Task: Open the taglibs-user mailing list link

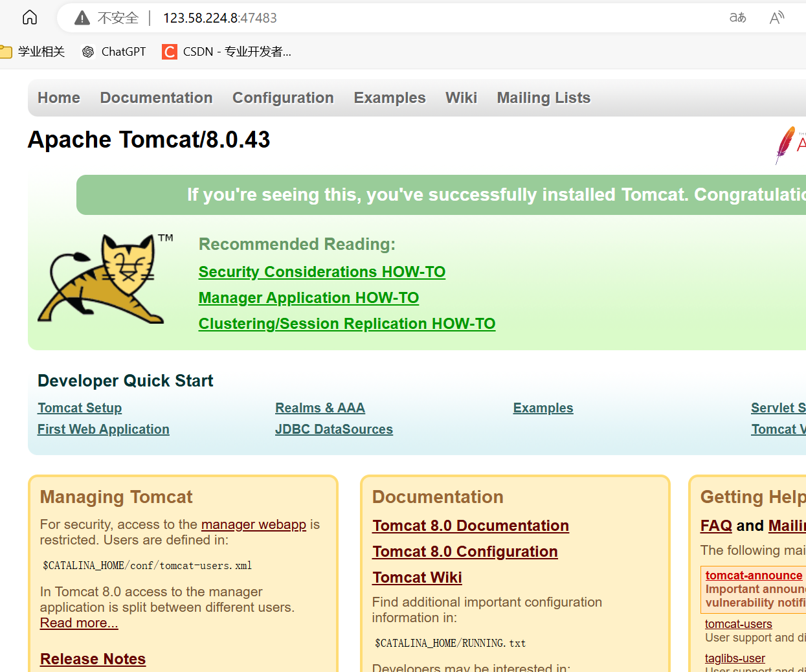Action: 735,658
